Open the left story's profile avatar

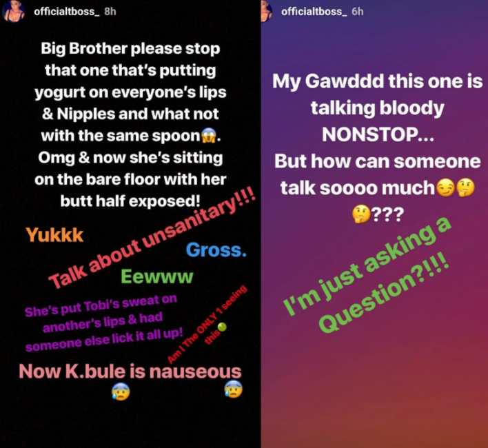coord(13,12)
